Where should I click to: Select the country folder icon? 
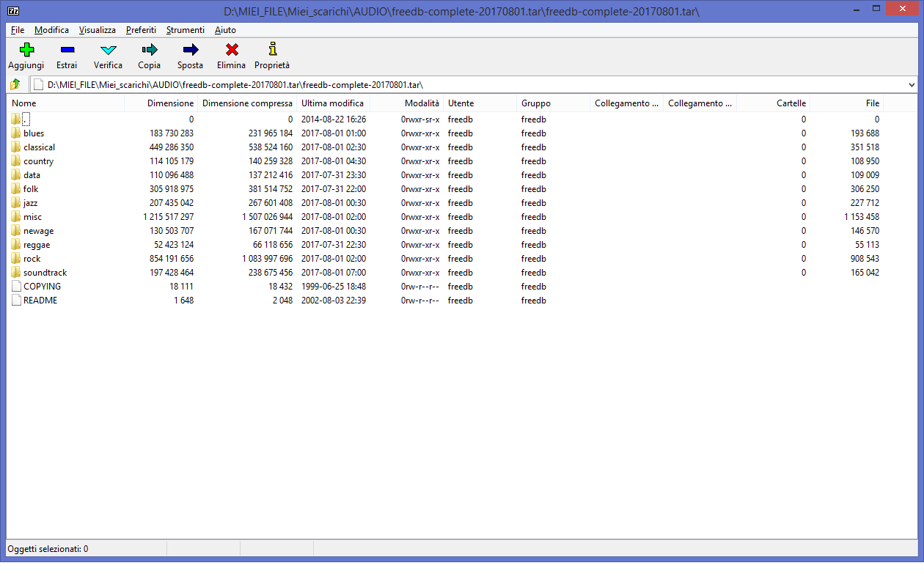coord(16,161)
